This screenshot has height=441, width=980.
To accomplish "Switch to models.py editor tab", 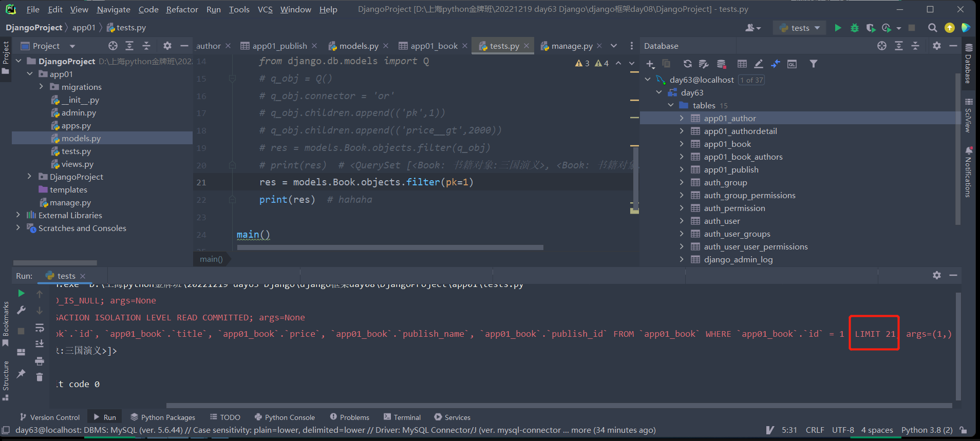I will point(359,46).
